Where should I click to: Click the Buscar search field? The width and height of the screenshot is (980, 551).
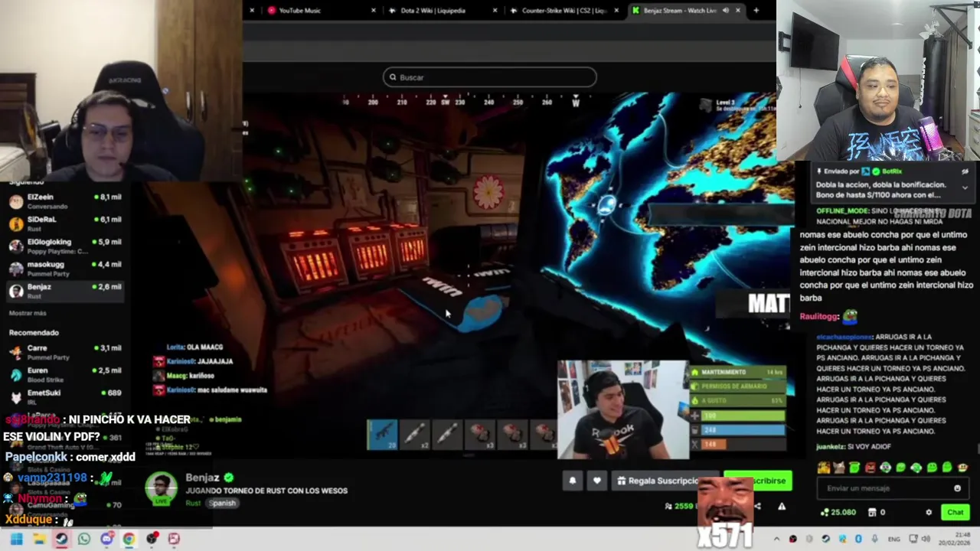[489, 77]
